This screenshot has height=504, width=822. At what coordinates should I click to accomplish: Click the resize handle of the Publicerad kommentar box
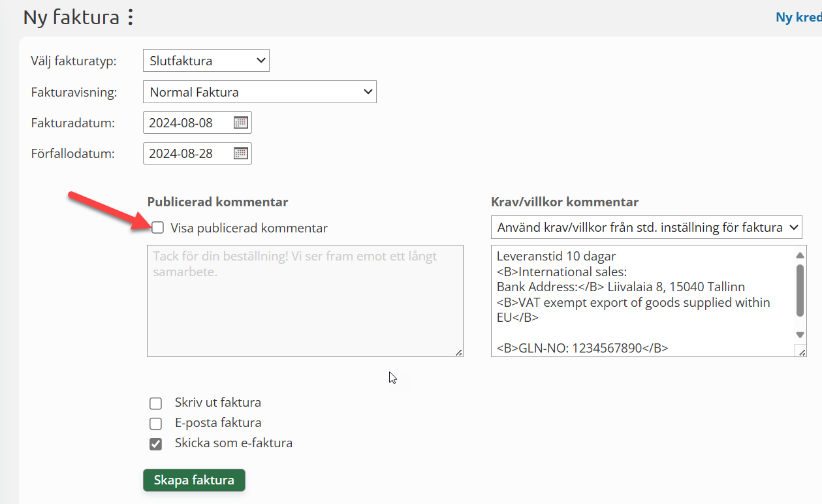pos(458,353)
